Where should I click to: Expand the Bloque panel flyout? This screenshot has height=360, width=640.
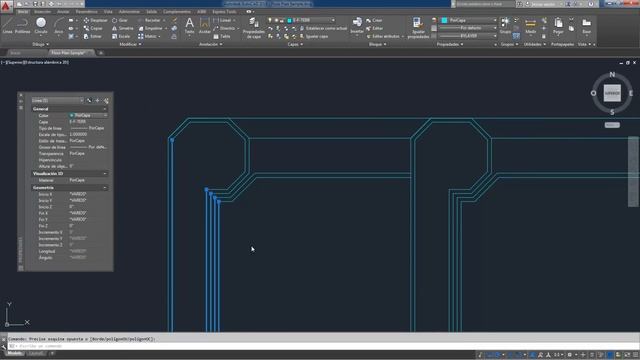pos(378,44)
